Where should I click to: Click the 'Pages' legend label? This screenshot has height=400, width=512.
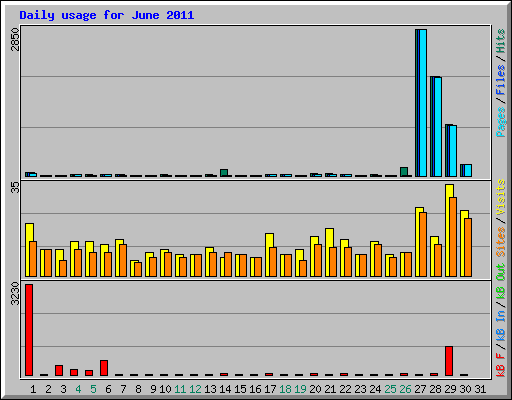(501, 122)
